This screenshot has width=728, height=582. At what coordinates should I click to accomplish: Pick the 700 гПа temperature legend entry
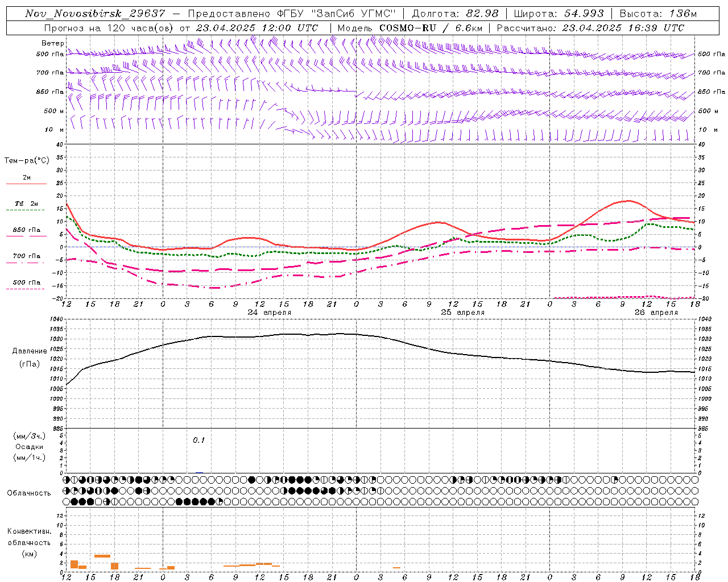26,259
